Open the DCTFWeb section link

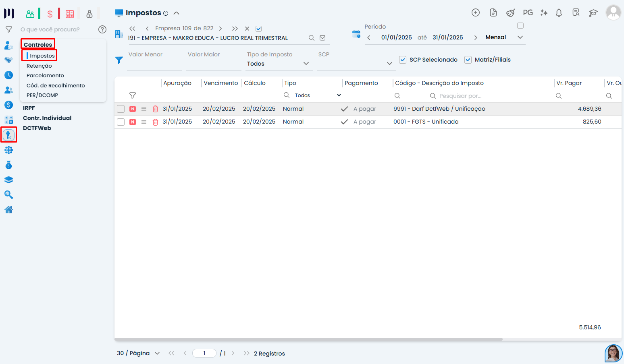pyautogui.click(x=37, y=128)
